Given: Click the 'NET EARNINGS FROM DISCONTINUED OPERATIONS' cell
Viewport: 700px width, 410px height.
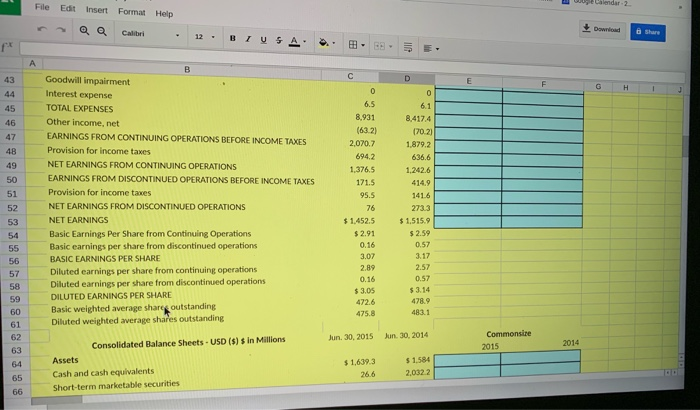Looking at the screenshot, I should click(147, 207).
